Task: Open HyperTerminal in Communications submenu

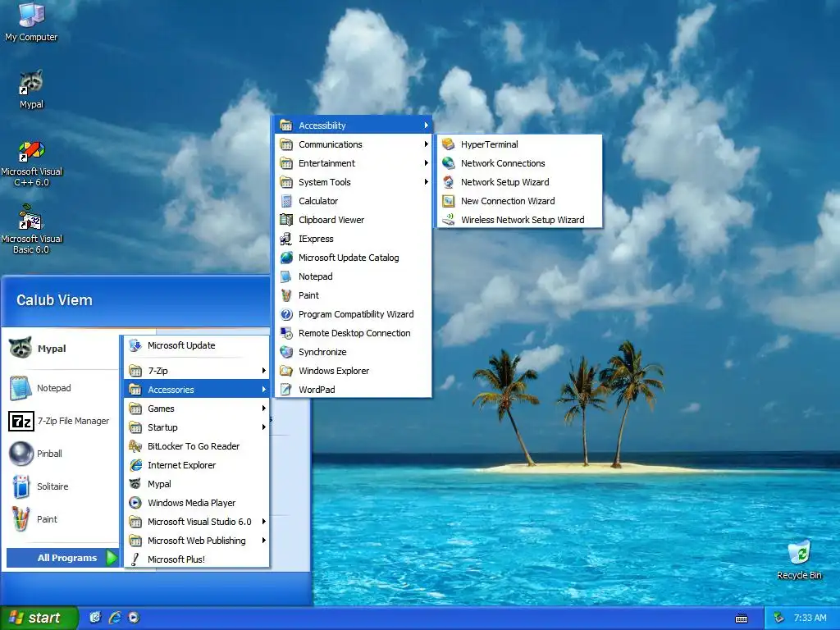Action: click(x=519, y=144)
